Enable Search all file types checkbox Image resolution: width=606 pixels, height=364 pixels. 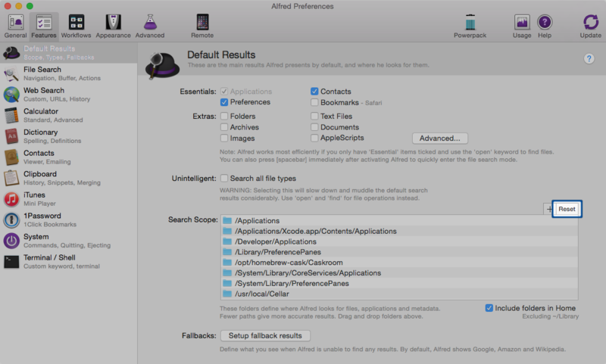pos(224,179)
